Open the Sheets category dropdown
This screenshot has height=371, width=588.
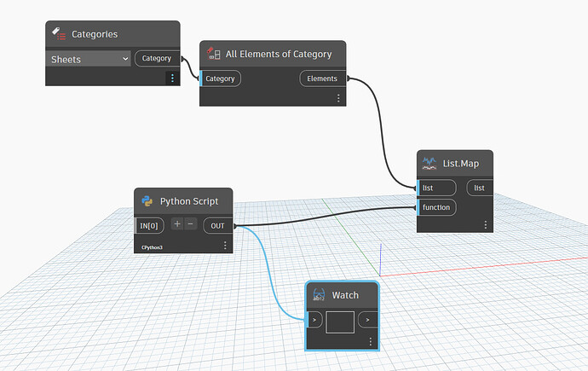click(x=88, y=59)
